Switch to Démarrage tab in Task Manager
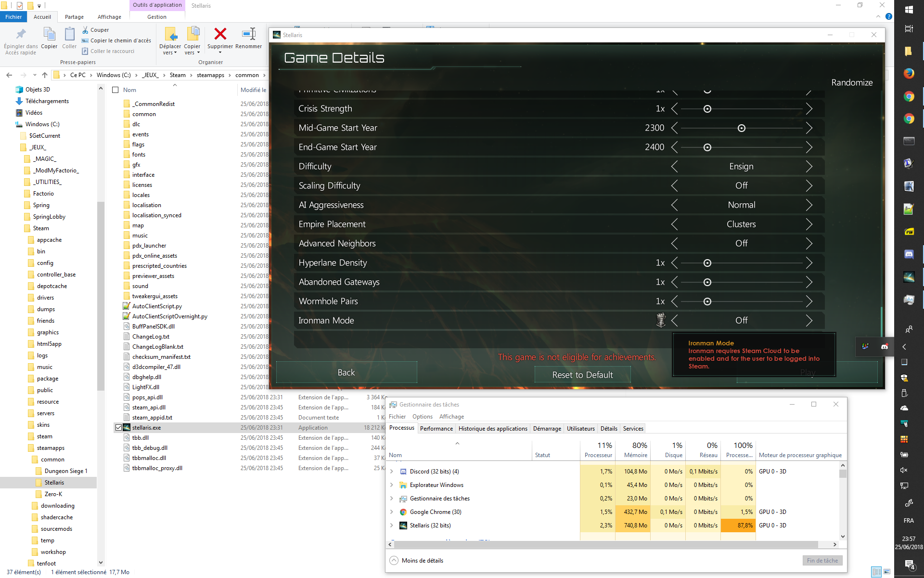This screenshot has height=578, width=924. pos(547,429)
